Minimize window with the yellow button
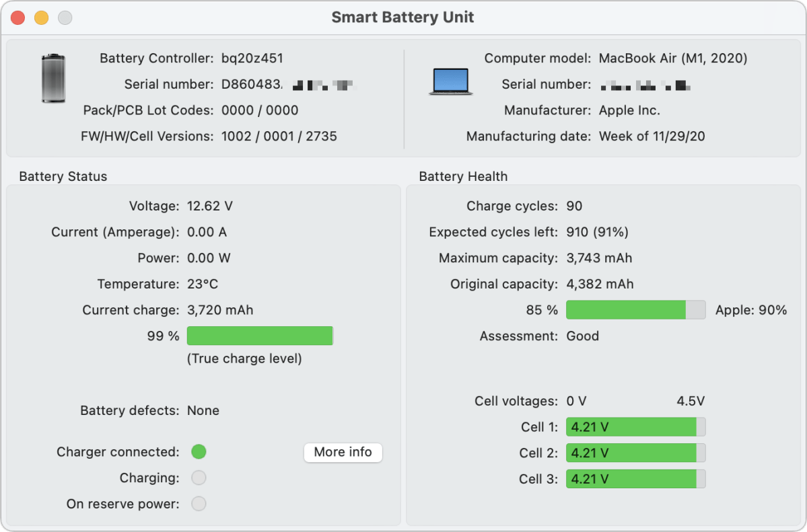This screenshot has width=807, height=532. click(x=42, y=17)
